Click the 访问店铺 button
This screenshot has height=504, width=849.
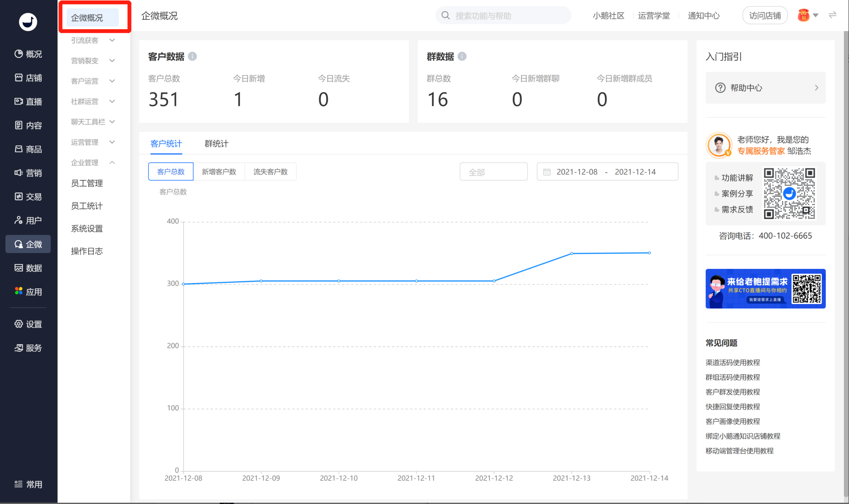click(x=765, y=15)
